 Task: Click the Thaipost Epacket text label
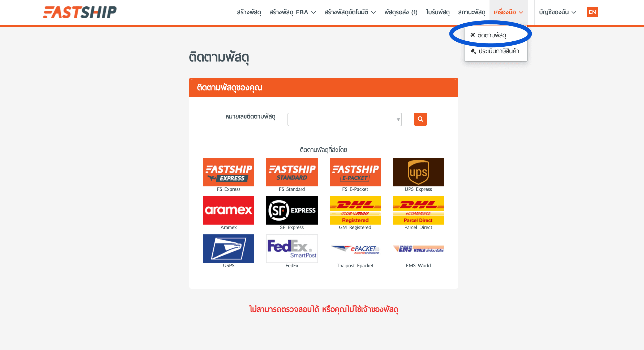(355, 265)
